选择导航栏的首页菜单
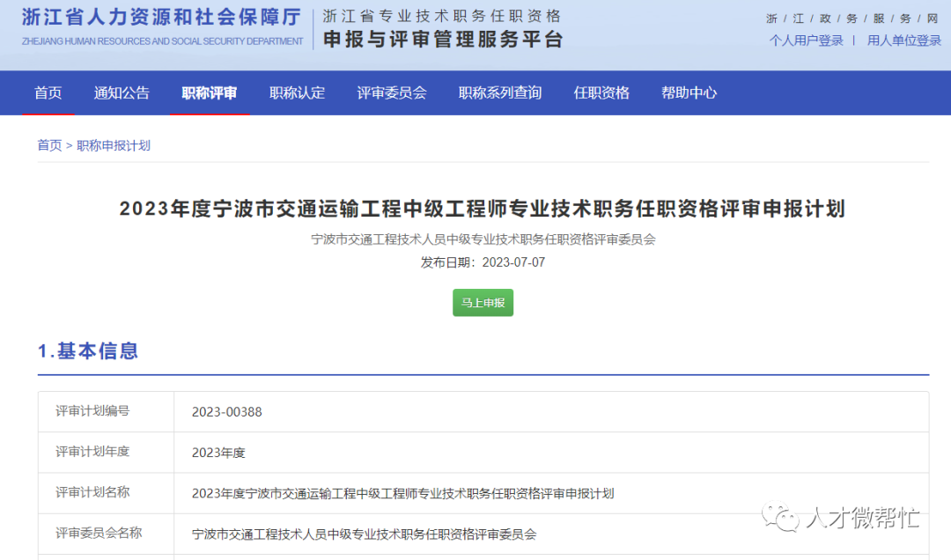This screenshot has width=951, height=560. point(48,92)
